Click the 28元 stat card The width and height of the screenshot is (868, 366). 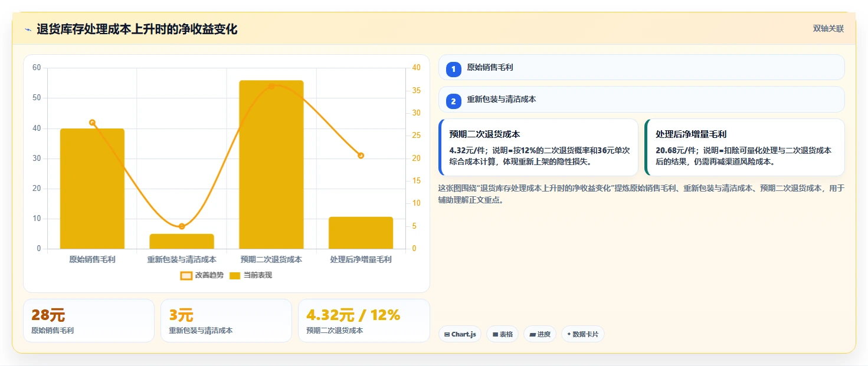(89, 321)
